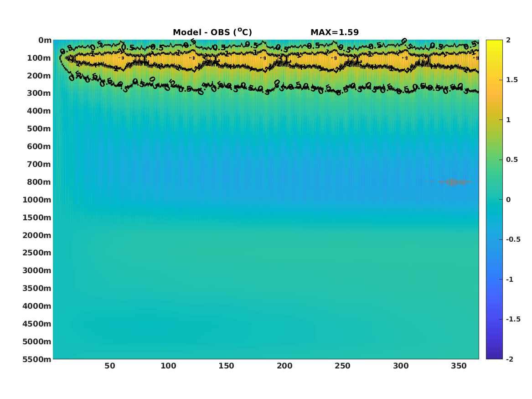Select the '0m' depth axis label
This screenshot has width=532, height=399.
click(x=45, y=41)
